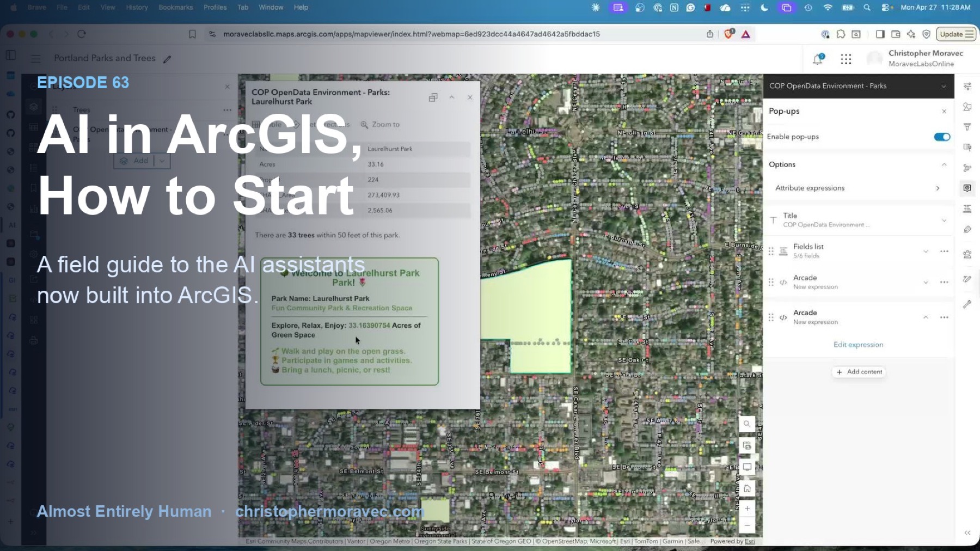Click the map search magnifier button
Image resolution: width=980 pixels, height=551 pixels.
pos(747,424)
